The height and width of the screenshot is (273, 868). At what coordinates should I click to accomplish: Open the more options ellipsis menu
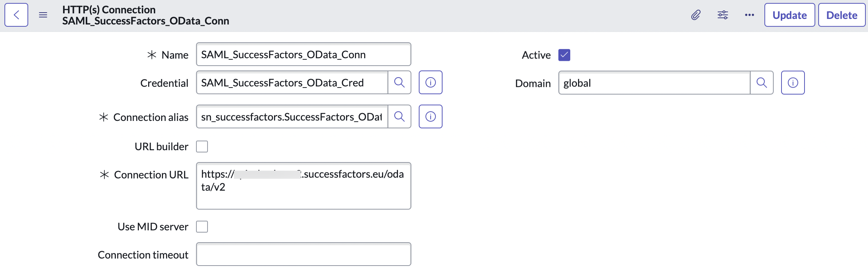(749, 15)
